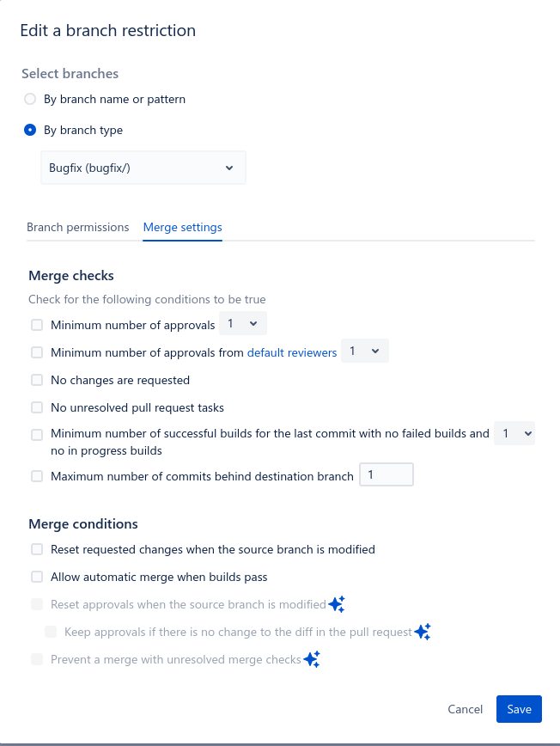Enable reset requested changes when source branch modified
560x746 pixels.
(x=37, y=549)
